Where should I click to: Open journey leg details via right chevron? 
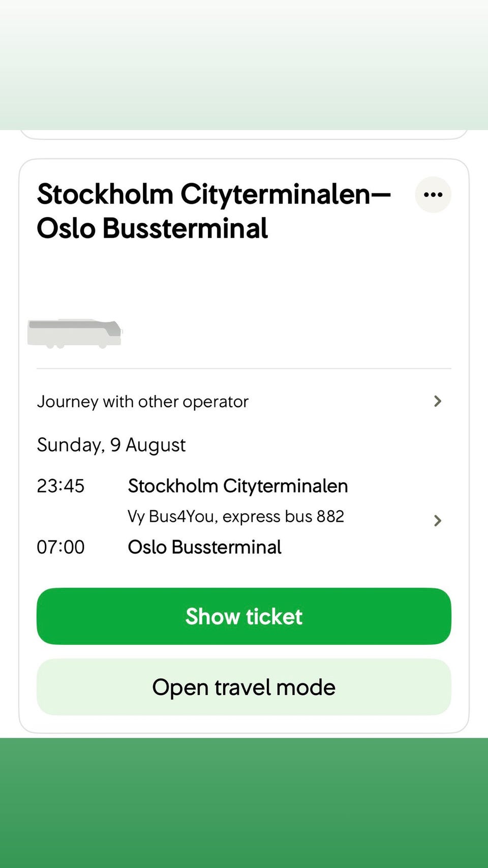(x=438, y=520)
